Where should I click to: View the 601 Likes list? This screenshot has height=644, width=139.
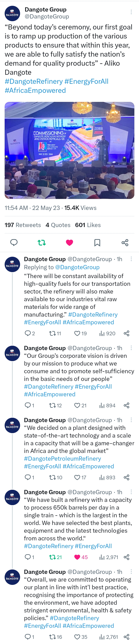click(88, 225)
